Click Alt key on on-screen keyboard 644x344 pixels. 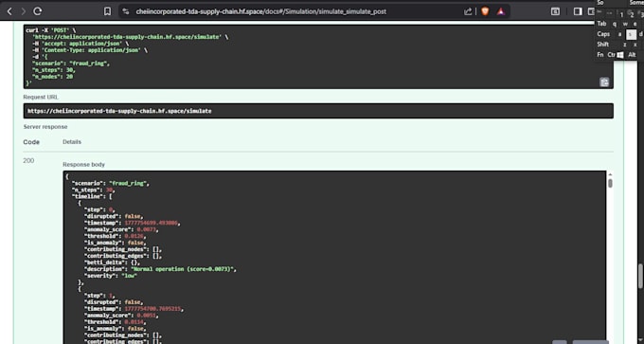[632, 55]
